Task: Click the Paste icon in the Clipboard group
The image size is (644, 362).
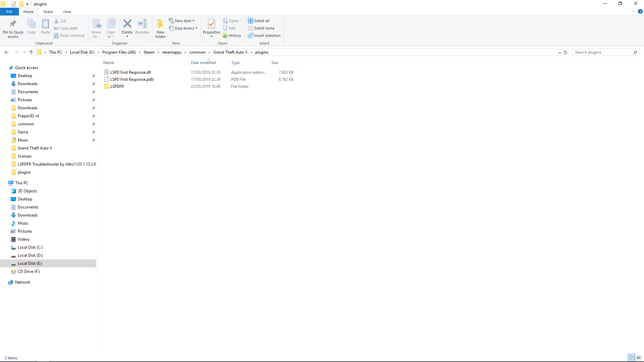Action: click(x=45, y=24)
